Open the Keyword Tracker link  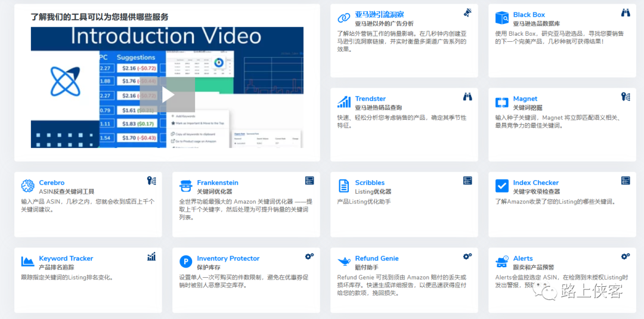(x=66, y=258)
